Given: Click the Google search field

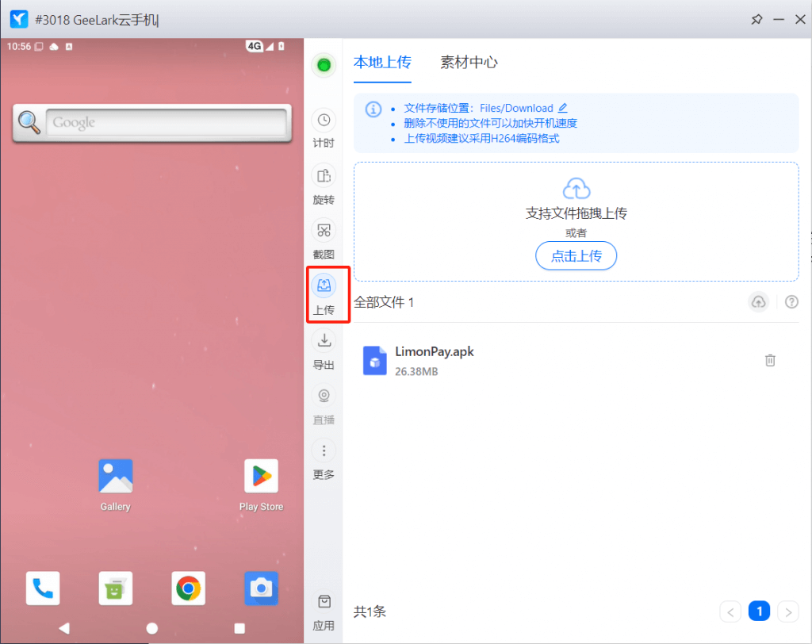Looking at the screenshot, I should (165, 123).
